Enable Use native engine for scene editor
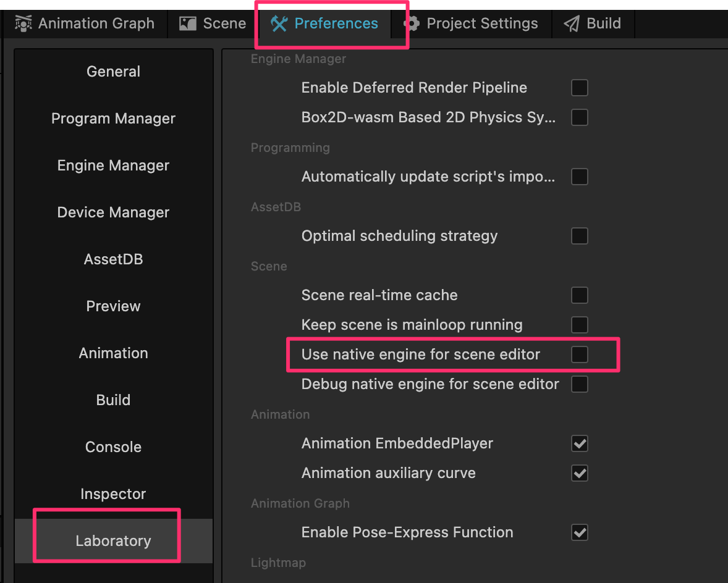 (580, 354)
